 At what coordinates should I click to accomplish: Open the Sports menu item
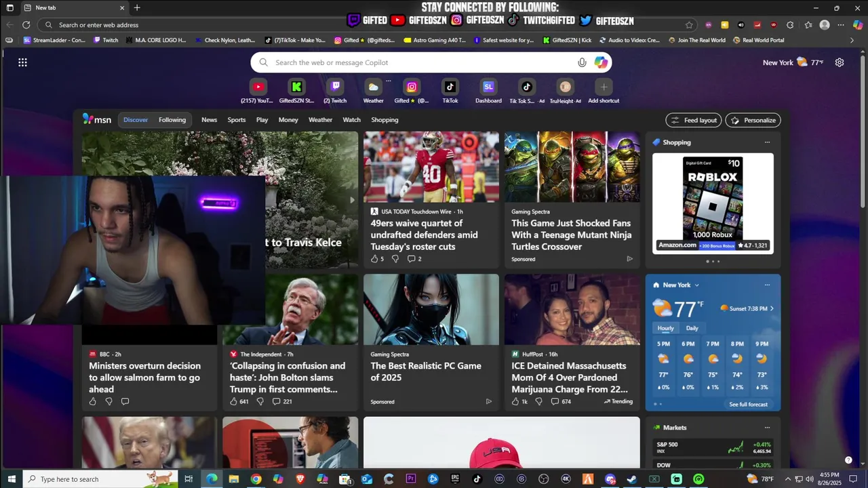click(x=237, y=120)
